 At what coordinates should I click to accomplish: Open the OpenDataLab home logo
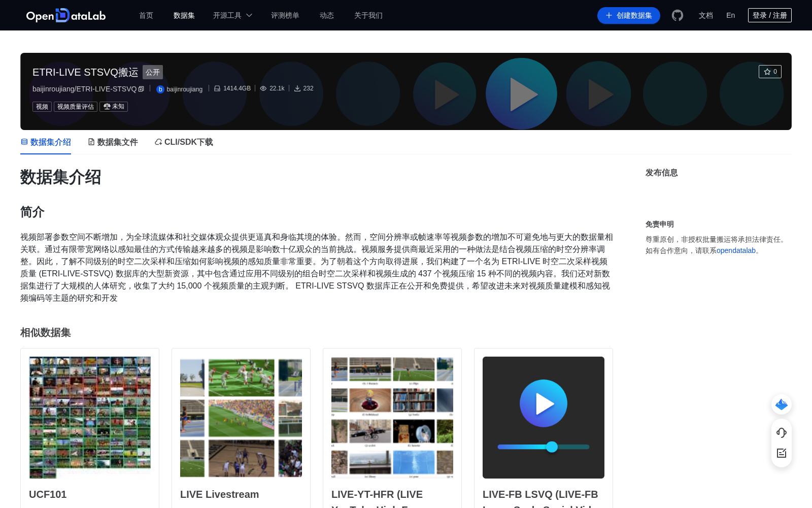[66, 15]
